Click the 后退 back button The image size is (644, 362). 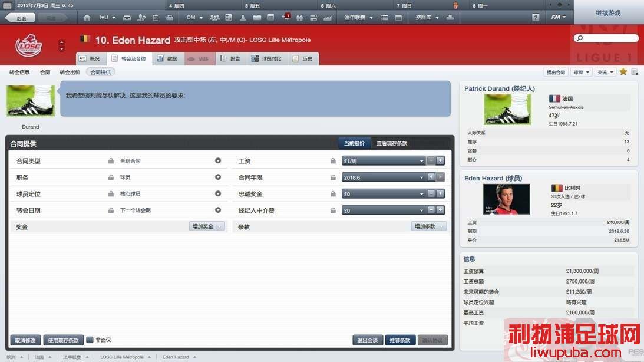pyautogui.click(x=19, y=18)
